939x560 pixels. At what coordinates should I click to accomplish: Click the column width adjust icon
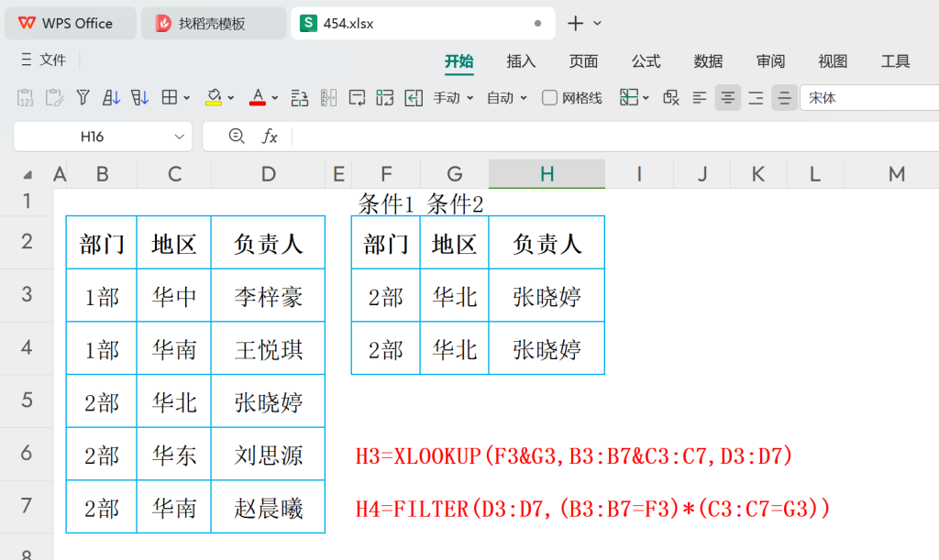coord(328,97)
